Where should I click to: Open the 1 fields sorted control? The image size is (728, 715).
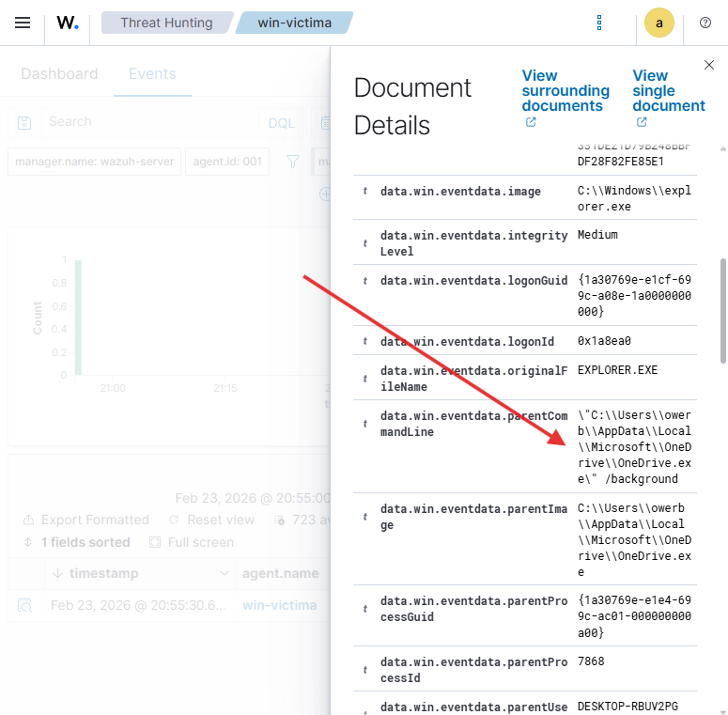(x=77, y=542)
